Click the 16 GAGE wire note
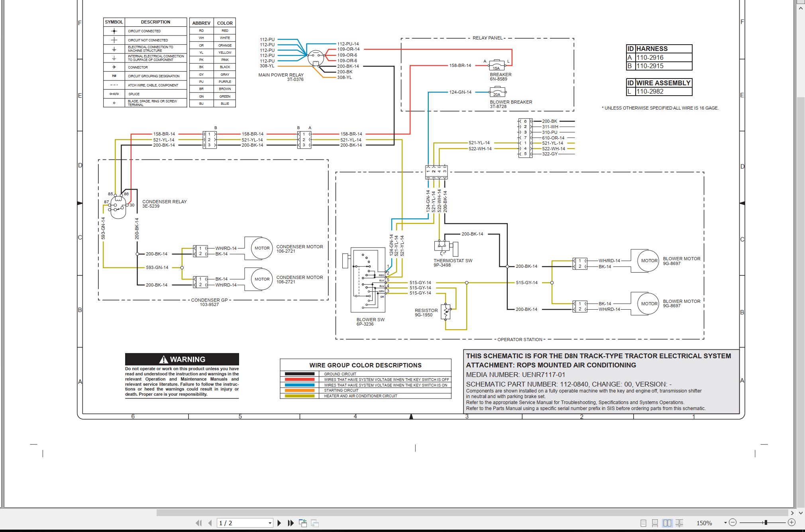The height and width of the screenshot is (532, 805). (660, 108)
